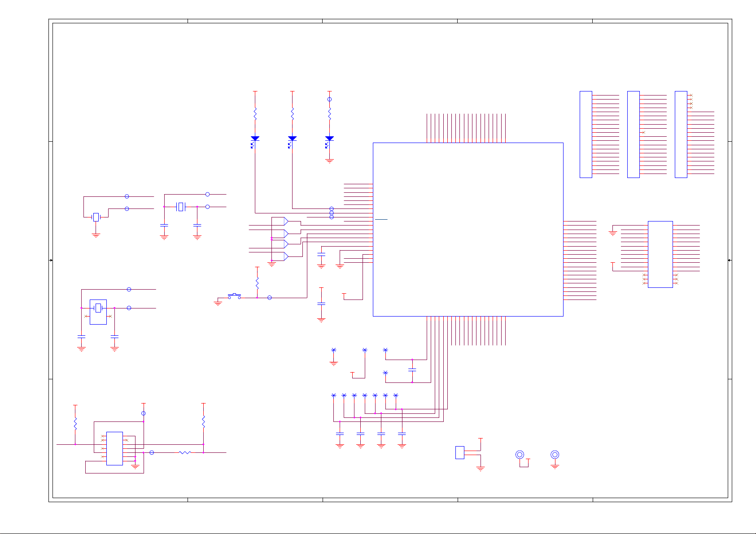Screen dimensions: 756x534
Task: Click the vertical resistor at far bottom-left
Action: [75, 424]
